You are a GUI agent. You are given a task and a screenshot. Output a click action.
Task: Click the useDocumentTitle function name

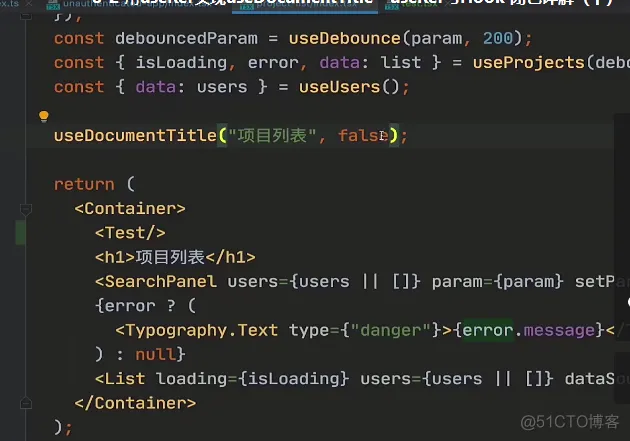click(135, 136)
